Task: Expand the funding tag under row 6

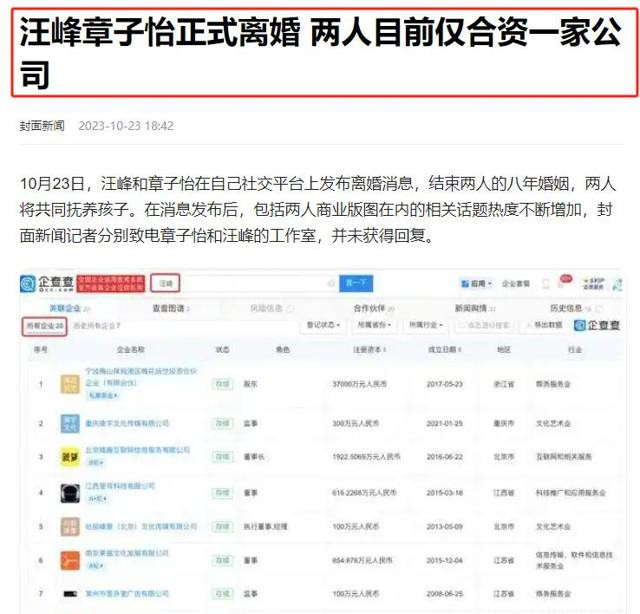Action: click(96, 566)
